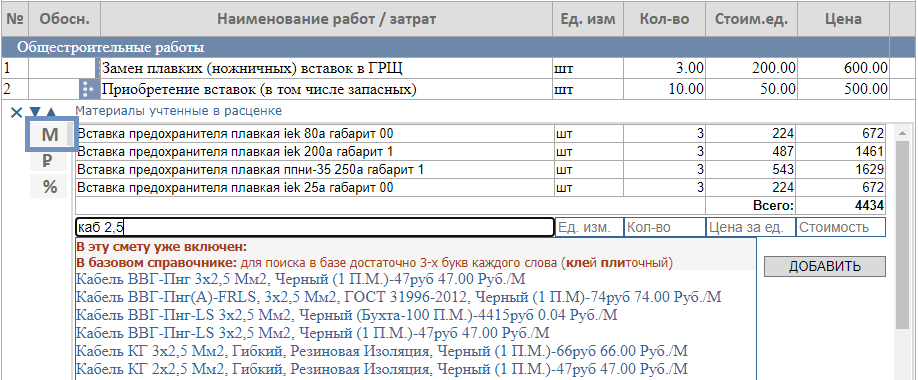Image resolution: width=918 pixels, height=380 pixels.
Task: Click the ДОБАВИТЬ button
Action: [824, 266]
